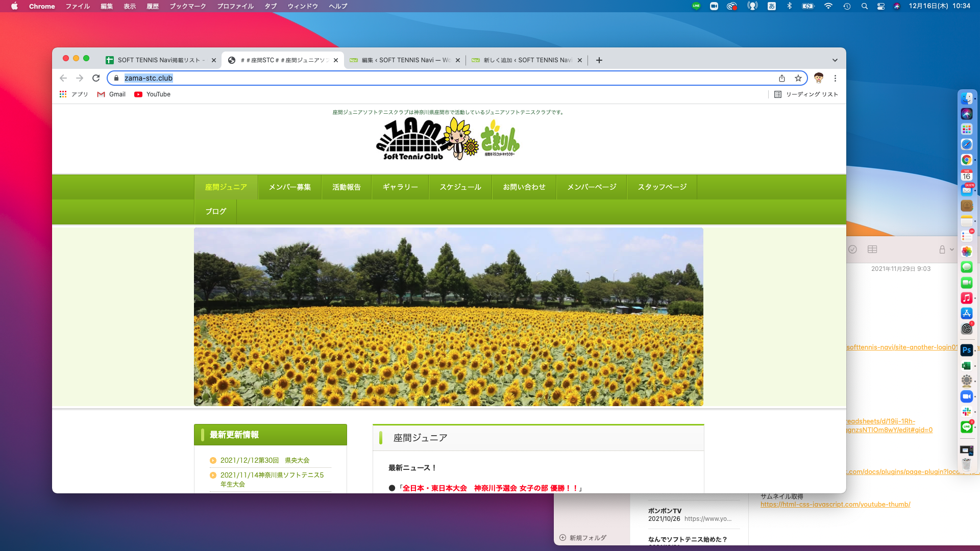The image size is (980, 551).
Task: Open the メンバー募集 navigation link
Action: tap(289, 187)
